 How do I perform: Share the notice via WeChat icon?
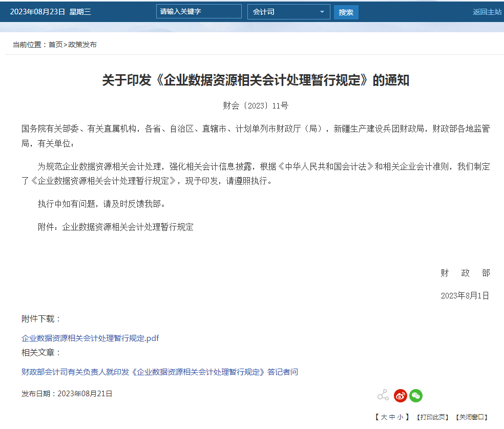(x=415, y=395)
